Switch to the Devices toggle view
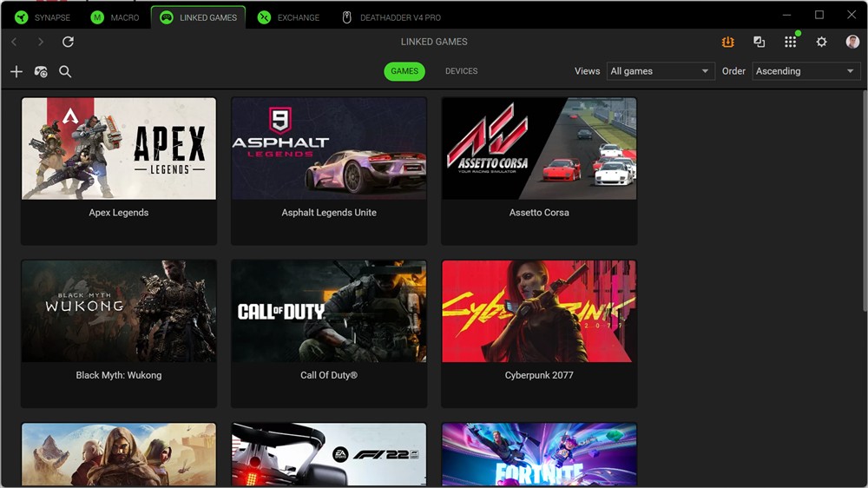Viewport: 868px width, 488px height. 461,71
